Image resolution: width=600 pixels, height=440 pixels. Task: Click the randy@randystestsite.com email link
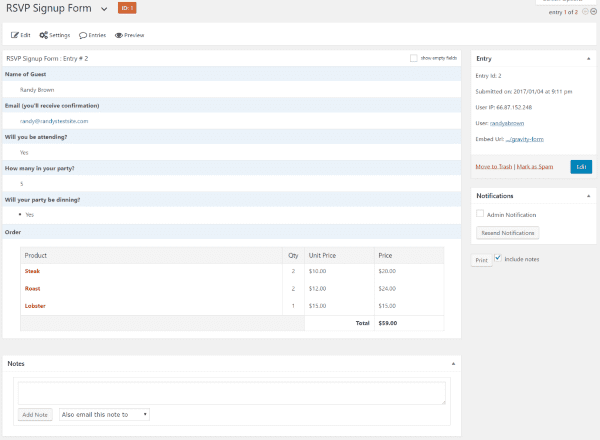tap(54, 121)
